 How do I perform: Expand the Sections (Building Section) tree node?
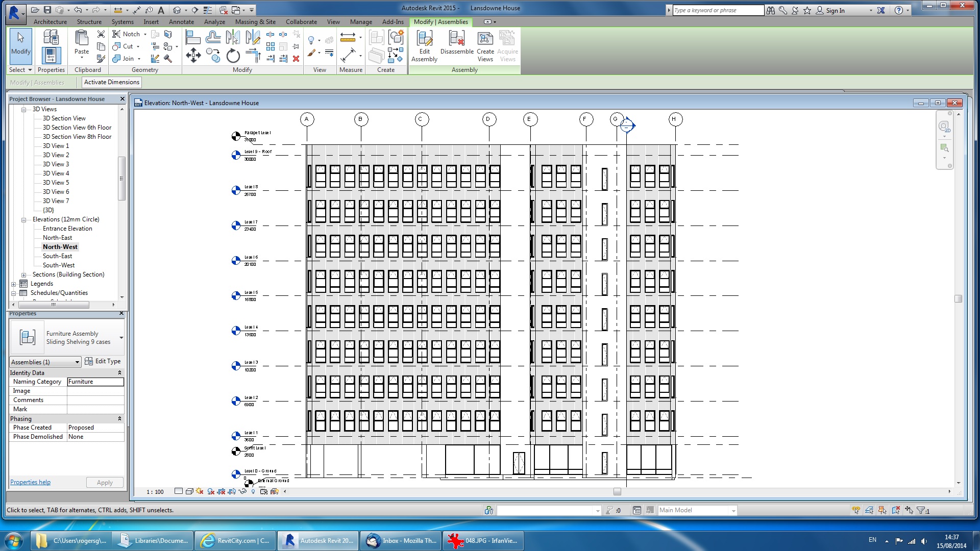(23, 275)
